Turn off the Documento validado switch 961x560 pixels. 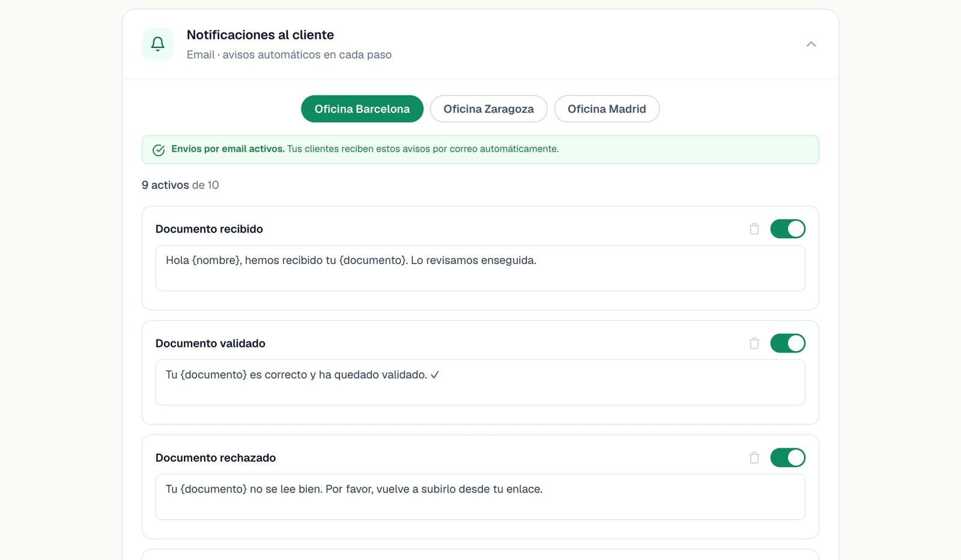point(787,343)
